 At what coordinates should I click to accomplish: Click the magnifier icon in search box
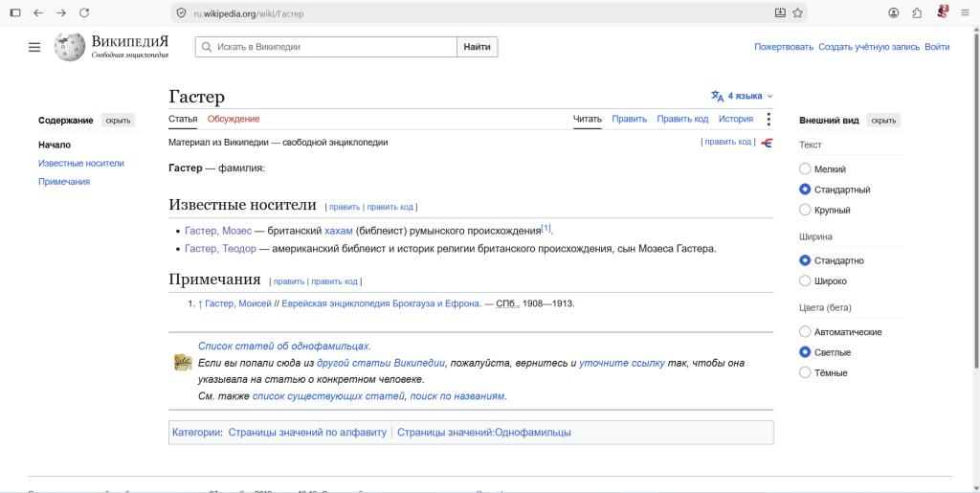[207, 47]
